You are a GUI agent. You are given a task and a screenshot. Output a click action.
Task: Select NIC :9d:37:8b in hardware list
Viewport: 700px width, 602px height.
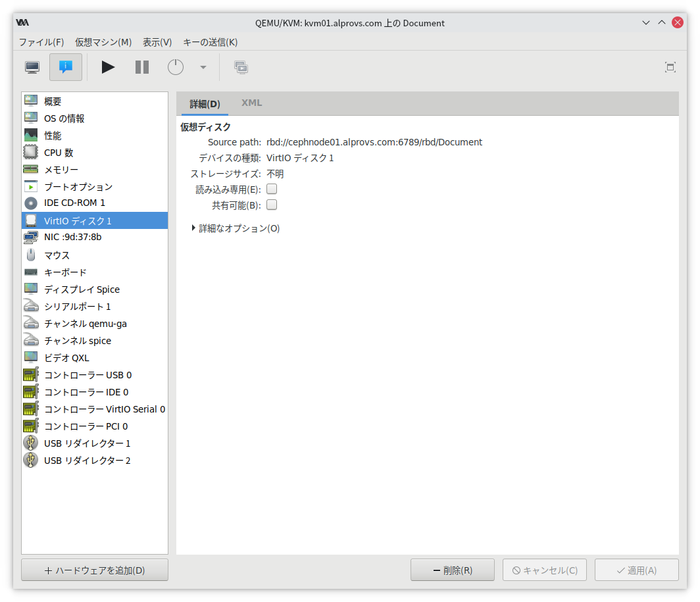tap(72, 237)
